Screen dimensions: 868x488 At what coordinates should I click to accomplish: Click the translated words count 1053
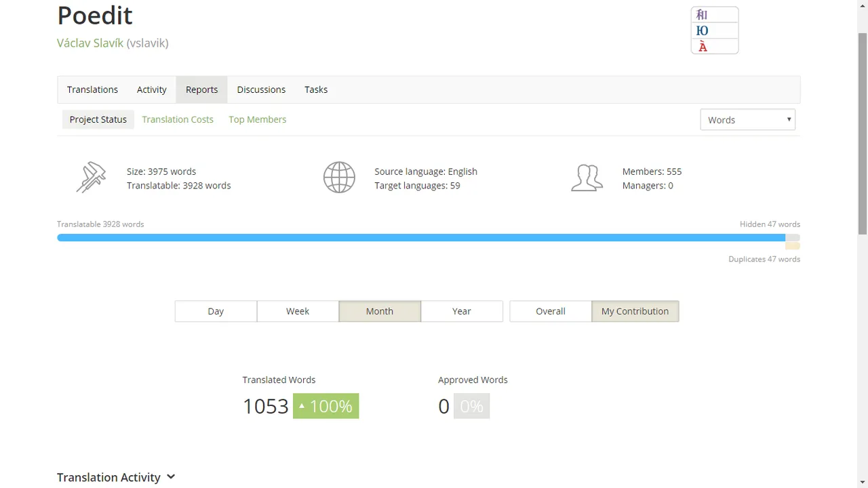coord(266,406)
